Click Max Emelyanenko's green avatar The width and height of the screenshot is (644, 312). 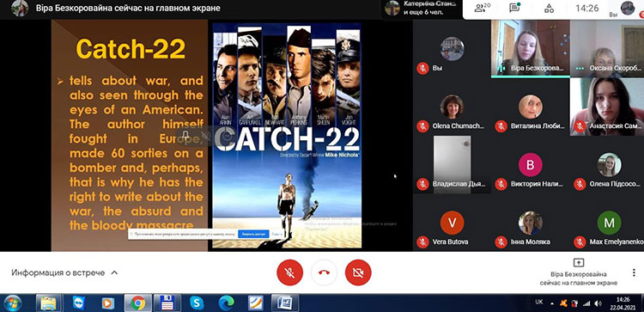609,223
